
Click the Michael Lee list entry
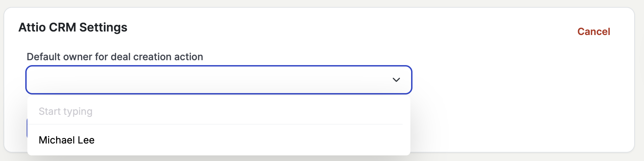click(x=67, y=140)
